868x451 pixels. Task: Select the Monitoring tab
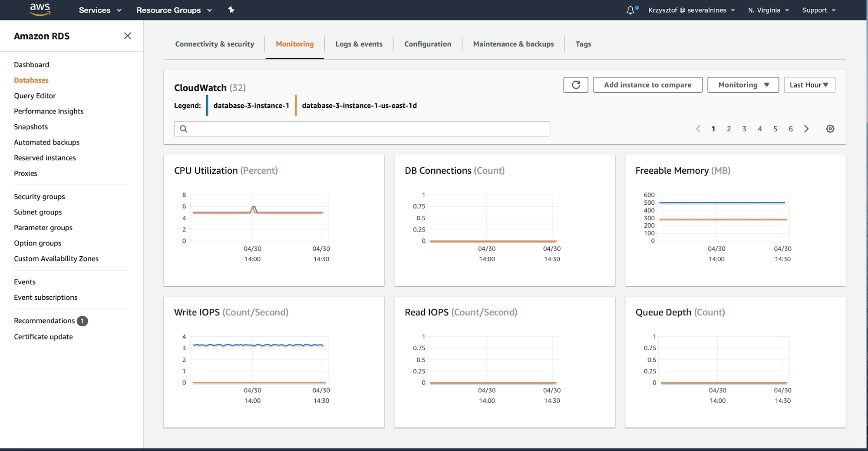coord(295,44)
